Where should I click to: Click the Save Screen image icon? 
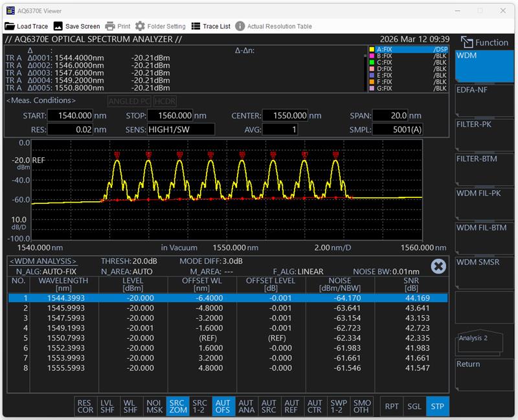click(58, 27)
